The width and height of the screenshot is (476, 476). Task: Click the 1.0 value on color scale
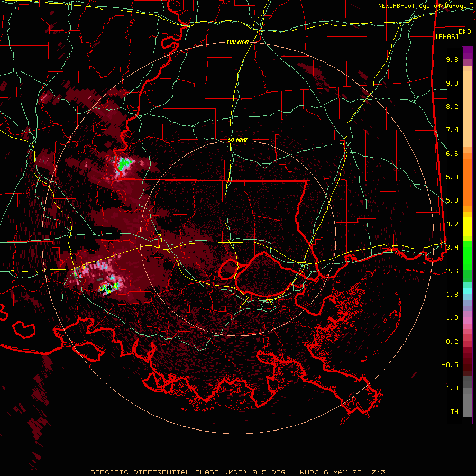(x=452, y=318)
